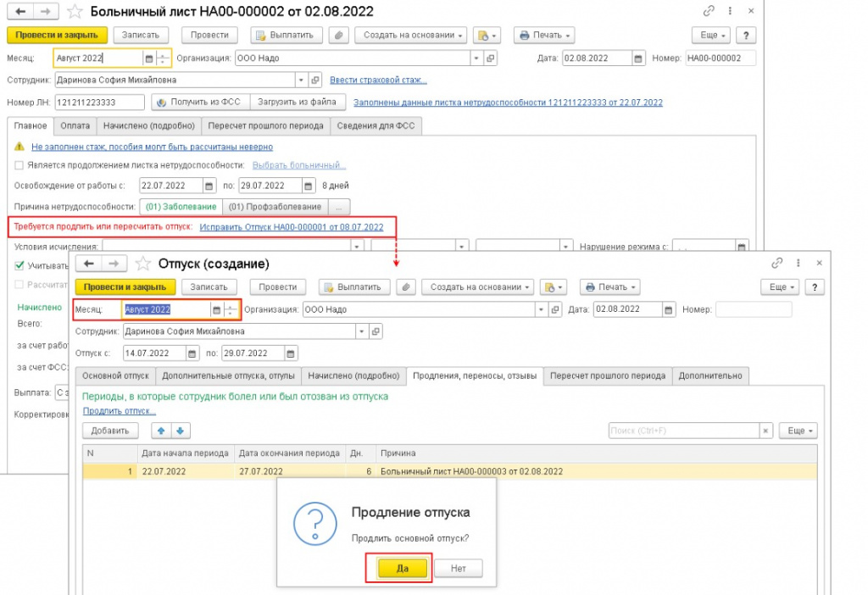The height and width of the screenshot is (595, 868).
Task: Confirm extension with the Да button
Action: pyautogui.click(x=403, y=569)
